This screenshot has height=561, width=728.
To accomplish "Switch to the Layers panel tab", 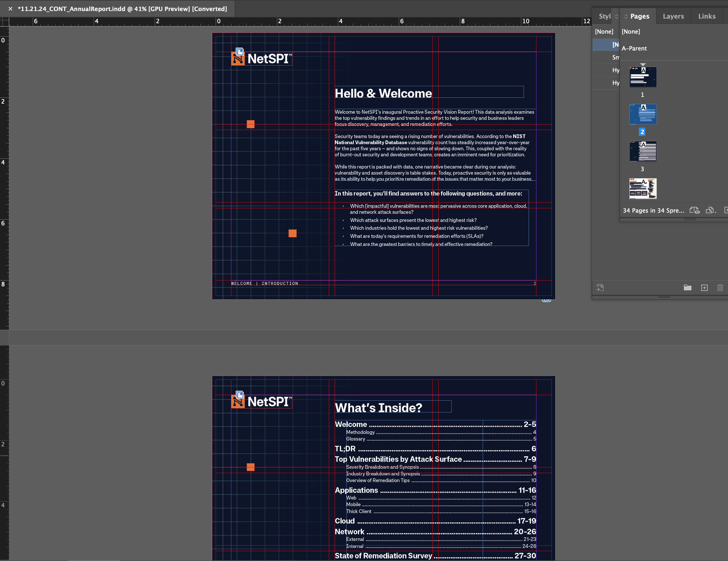I will coord(673,16).
